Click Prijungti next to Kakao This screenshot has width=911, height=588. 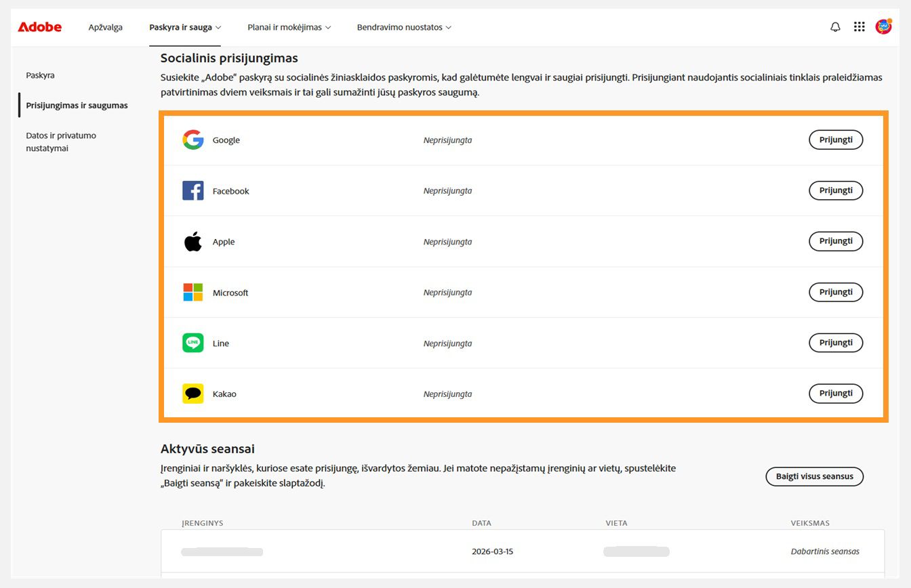[x=836, y=394]
